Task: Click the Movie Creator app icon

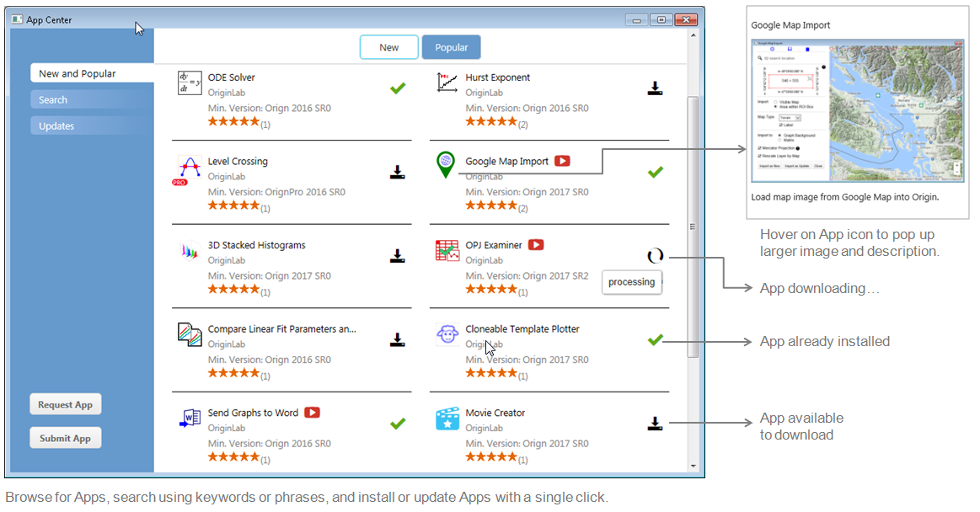Action: [x=447, y=419]
